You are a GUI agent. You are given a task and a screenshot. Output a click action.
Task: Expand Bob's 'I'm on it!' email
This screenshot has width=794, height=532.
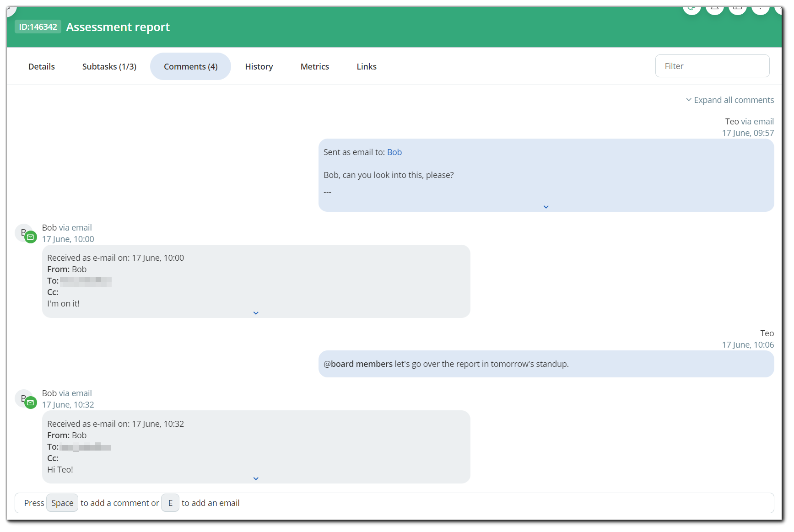click(256, 313)
